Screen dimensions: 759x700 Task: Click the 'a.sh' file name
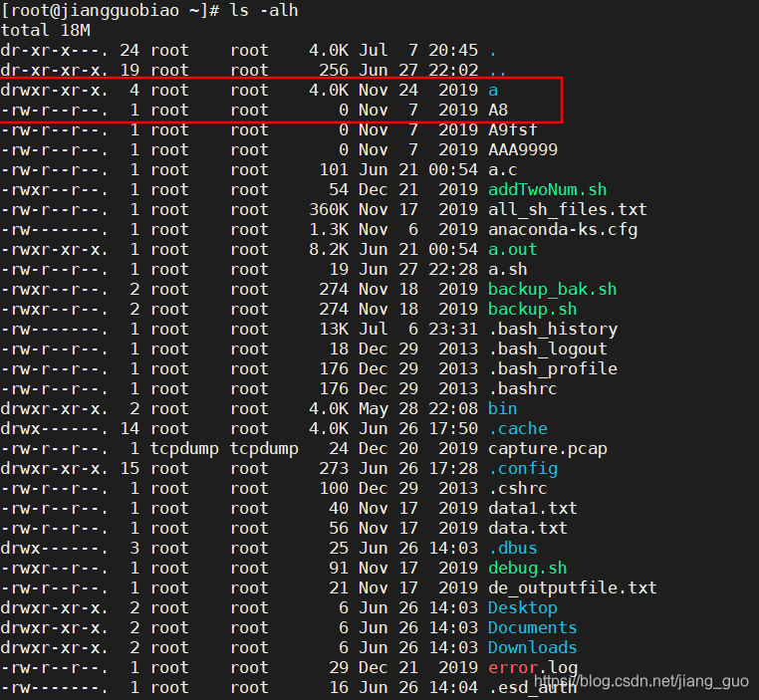click(508, 269)
